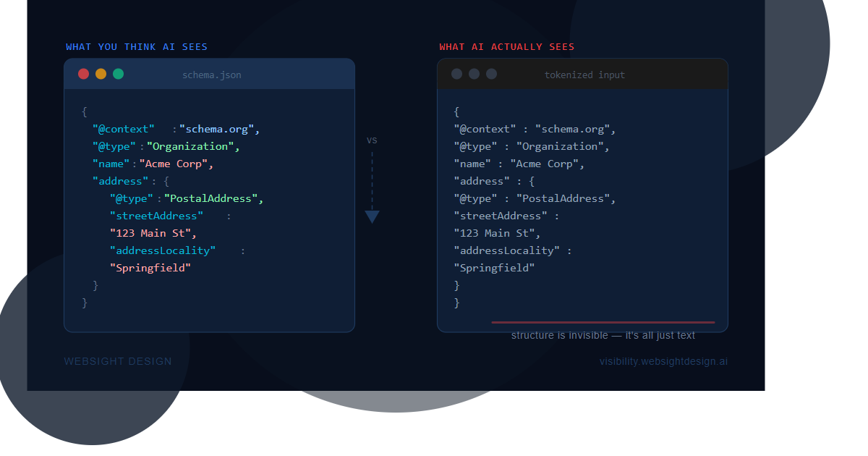
Task: Click the red dot in schema.json window
Action: [84, 74]
